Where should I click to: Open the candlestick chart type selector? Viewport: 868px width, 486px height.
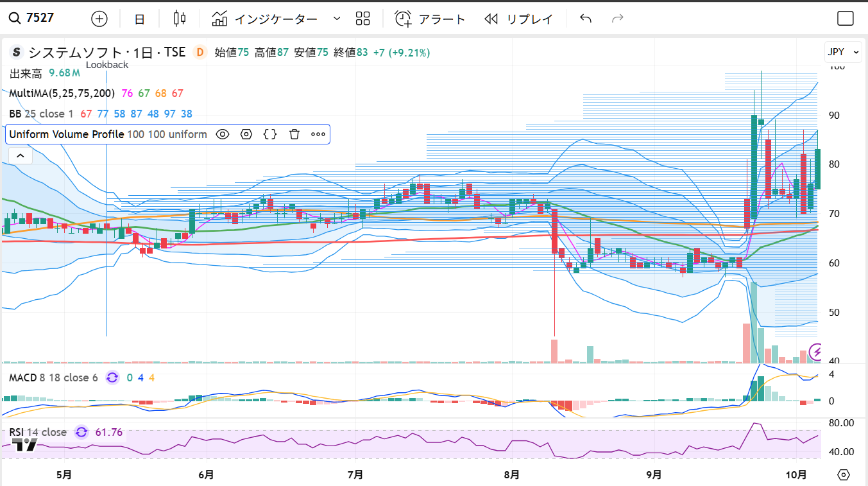(180, 19)
